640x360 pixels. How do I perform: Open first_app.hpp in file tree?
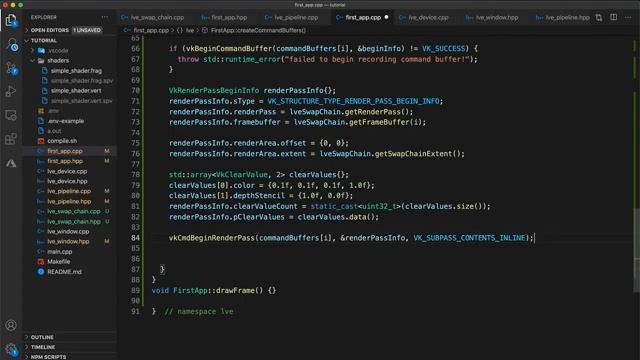pos(65,161)
